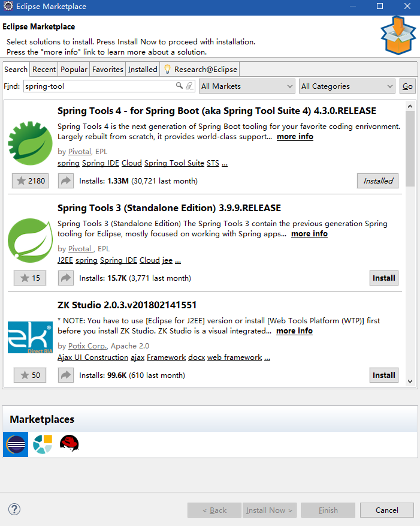Viewport: 420px width, 526px height.
Task: Open more info for ZK Studio
Action: tap(294, 331)
